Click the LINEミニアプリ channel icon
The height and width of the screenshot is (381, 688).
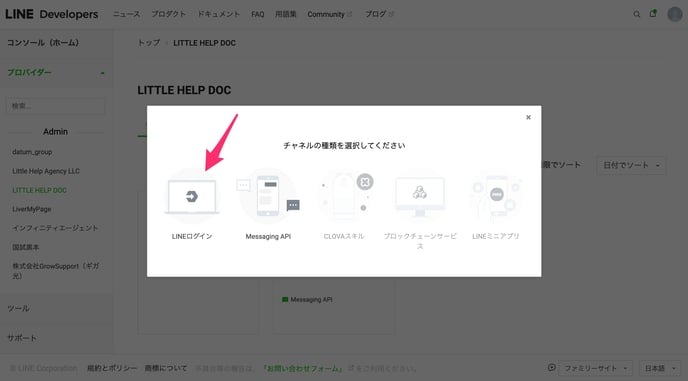[496, 196]
